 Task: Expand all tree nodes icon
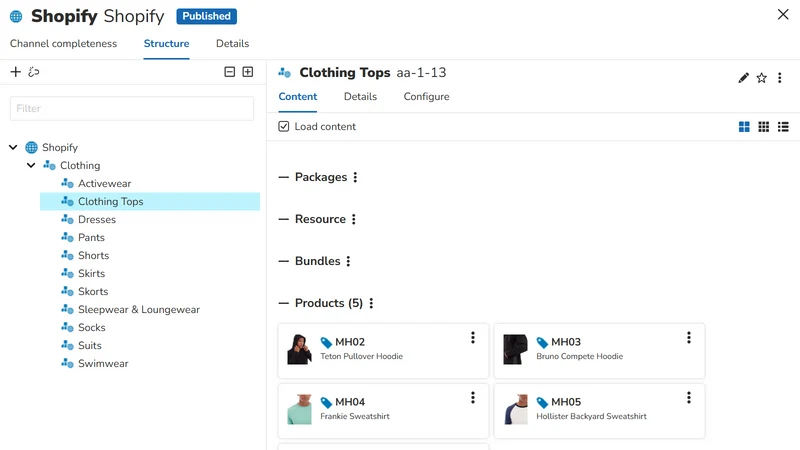tap(248, 72)
